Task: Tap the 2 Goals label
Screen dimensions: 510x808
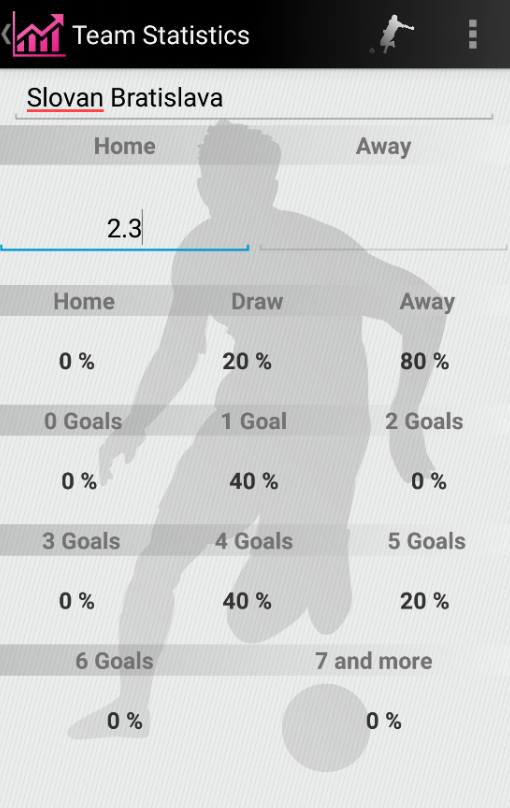Action: 424,421
